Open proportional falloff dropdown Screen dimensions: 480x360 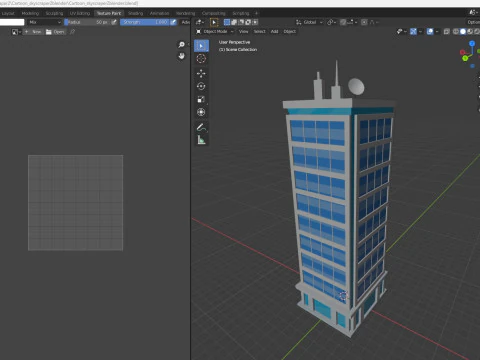pyautogui.click(x=374, y=22)
